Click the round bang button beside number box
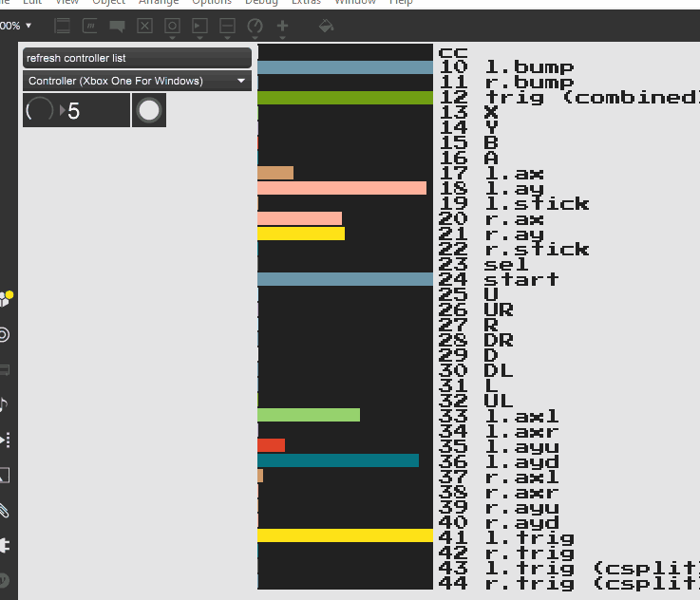This screenshot has width=700, height=600. (148, 110)
